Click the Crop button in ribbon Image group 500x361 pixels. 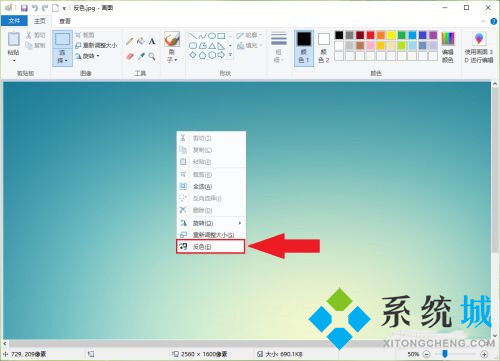[85, 35]
